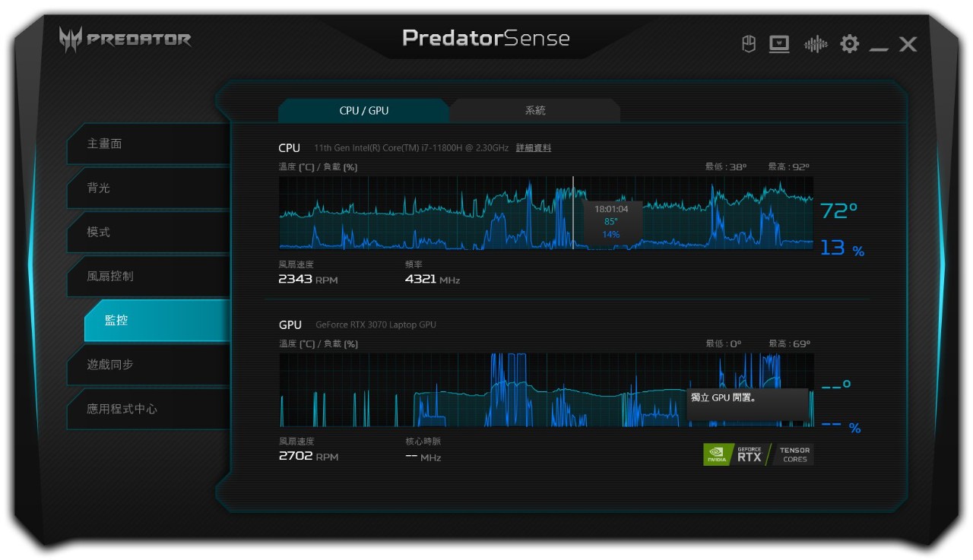Select 監控 in the sidebar
The image size is (973, 560).
tap(157, 321)
